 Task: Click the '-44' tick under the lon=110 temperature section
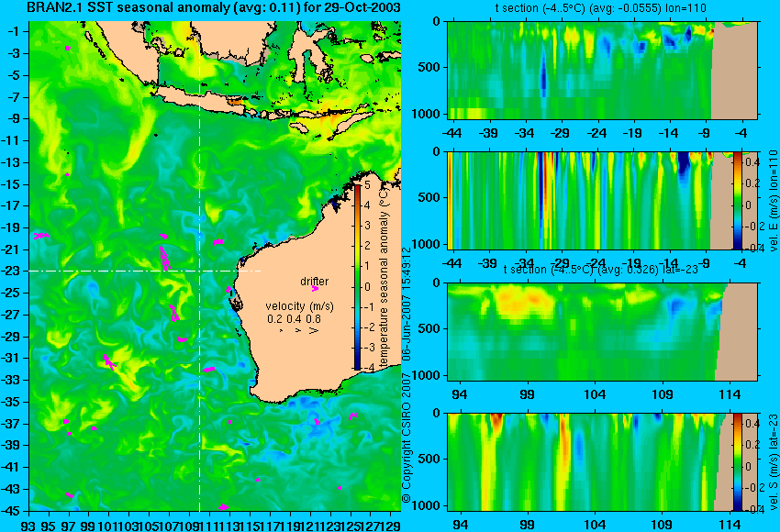point(451,133)
